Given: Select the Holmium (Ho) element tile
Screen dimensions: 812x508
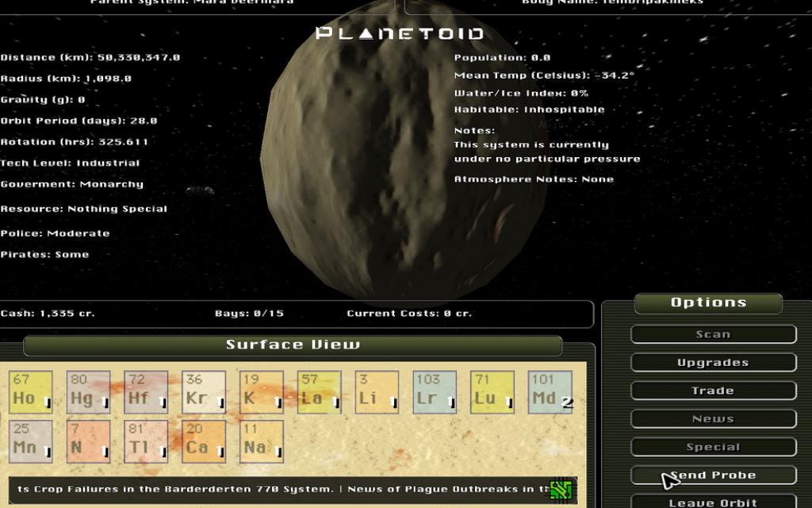Looking at the screenshot, I should point(31,392).
